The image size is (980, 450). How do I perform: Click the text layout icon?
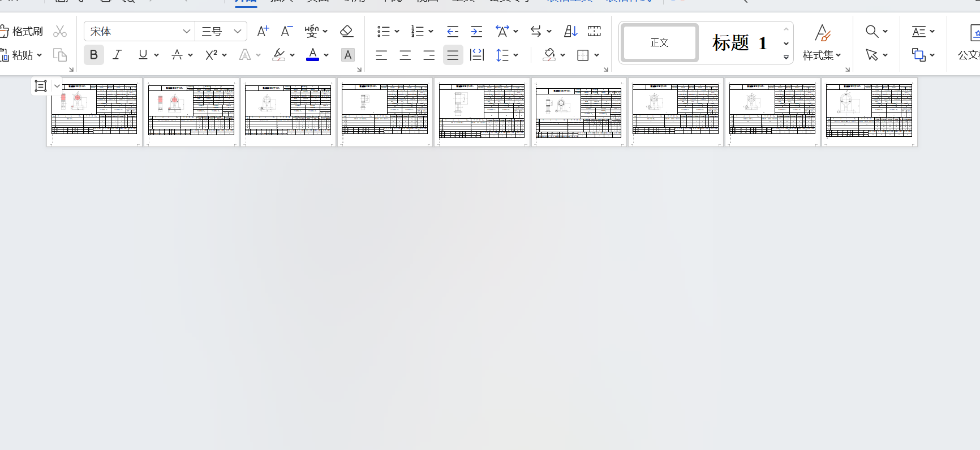pyautogui.click(x=919, y=31)
